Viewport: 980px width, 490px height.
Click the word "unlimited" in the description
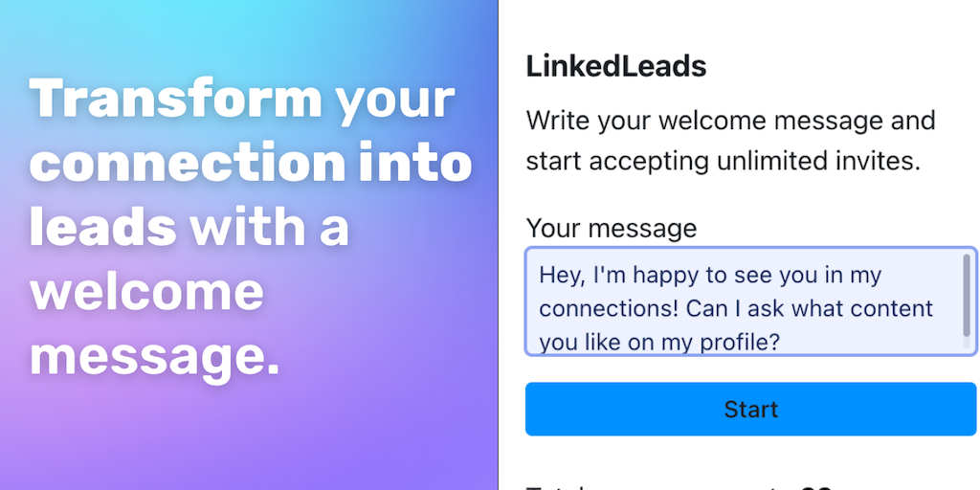[x=775, y=161]
